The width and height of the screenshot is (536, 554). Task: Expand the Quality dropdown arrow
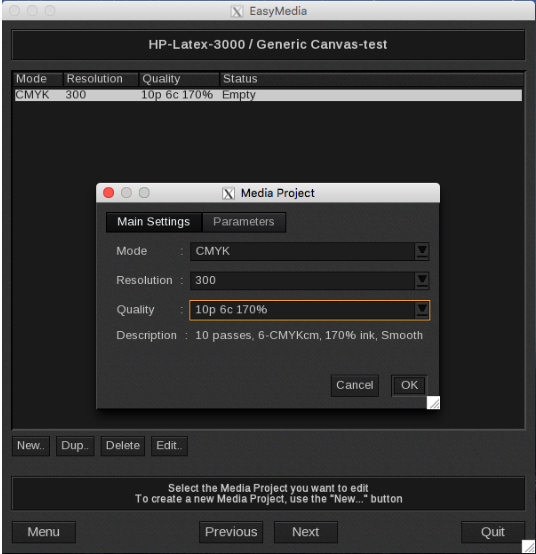pos(422,310)
